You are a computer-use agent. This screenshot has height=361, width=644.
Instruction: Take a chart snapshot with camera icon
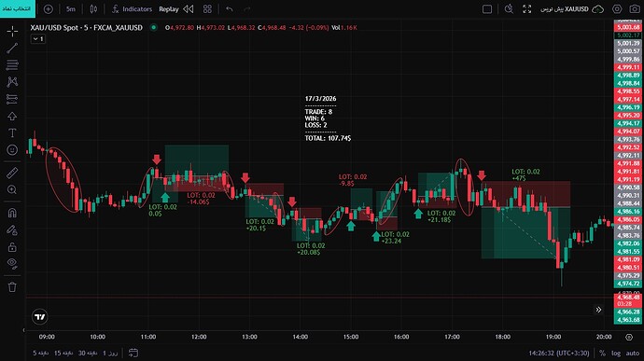635,9
